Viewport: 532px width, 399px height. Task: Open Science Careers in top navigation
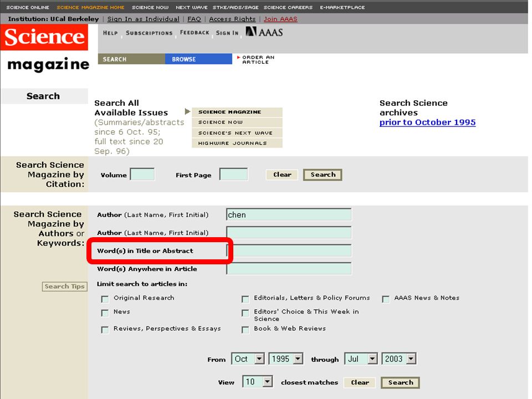pyautogui.click(x=288, y=7)
